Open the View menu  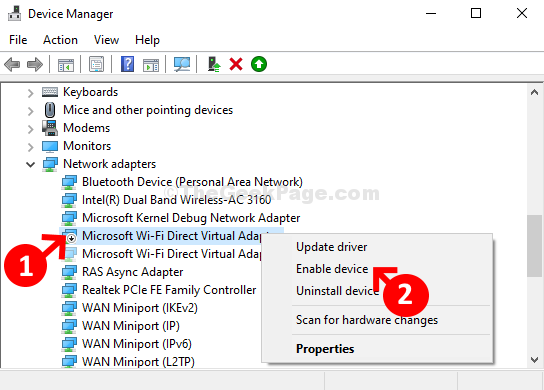point(106,40)
